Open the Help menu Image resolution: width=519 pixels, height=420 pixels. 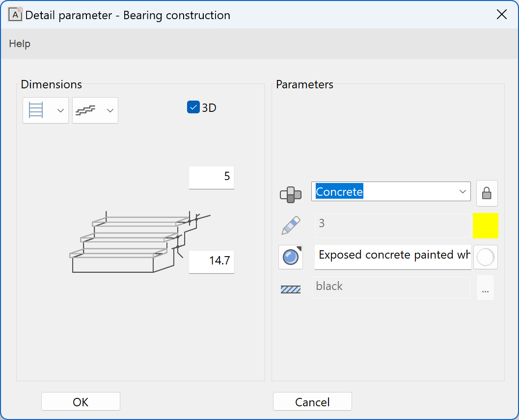coord(19,44)
